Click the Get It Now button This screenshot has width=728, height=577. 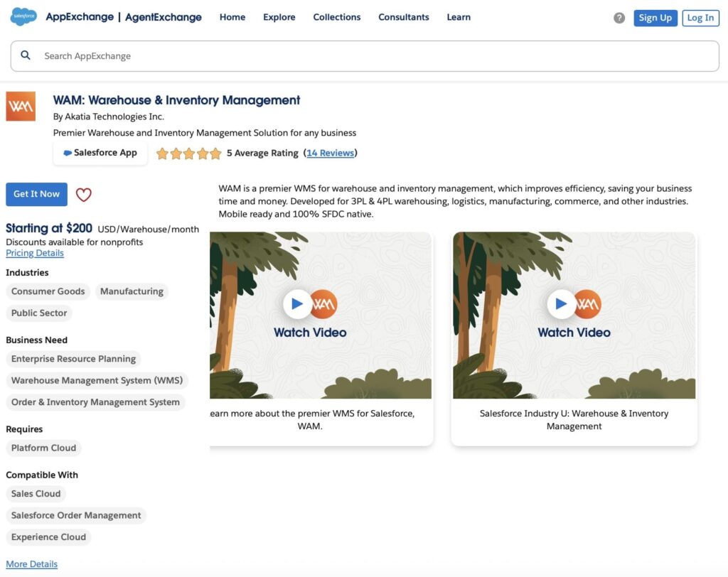point(37,194)
